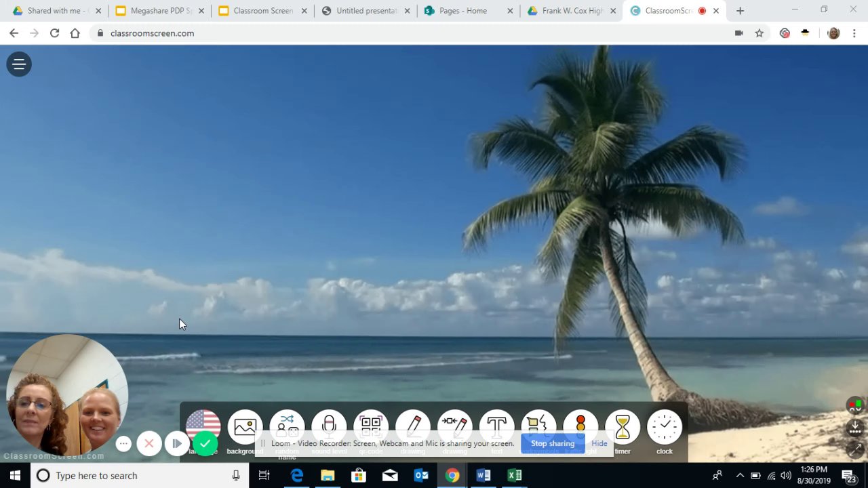Select the language flag widget

[203, 426]
